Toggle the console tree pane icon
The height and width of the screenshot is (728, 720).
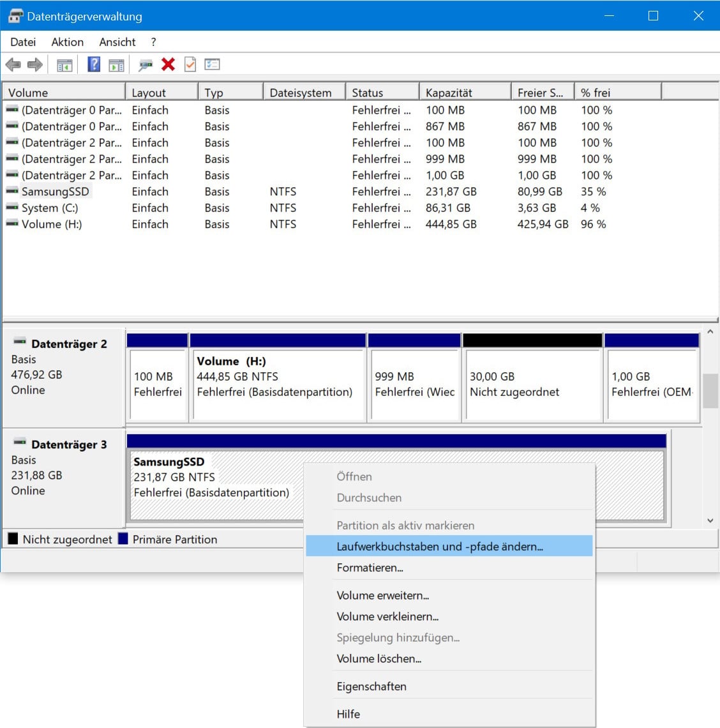64,65
